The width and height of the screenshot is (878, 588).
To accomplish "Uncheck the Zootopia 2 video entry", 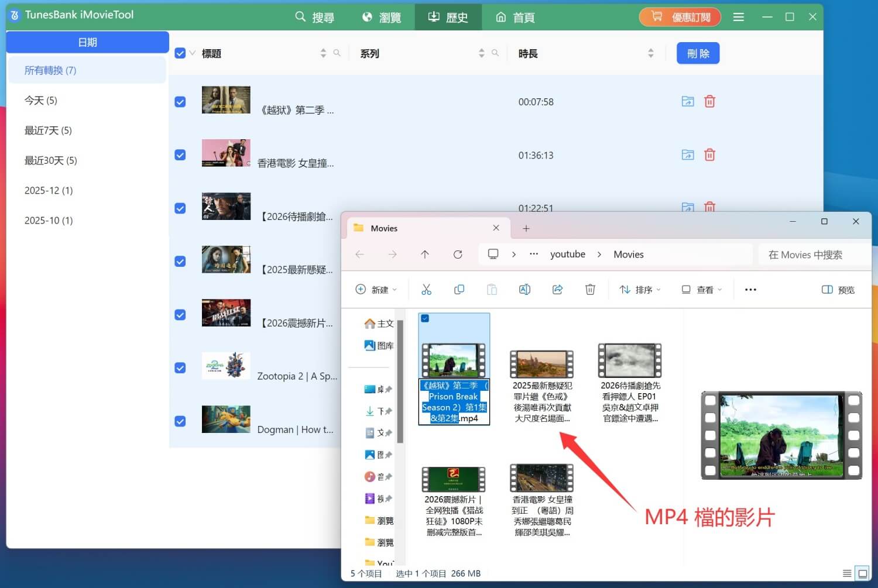I will 180,367.
